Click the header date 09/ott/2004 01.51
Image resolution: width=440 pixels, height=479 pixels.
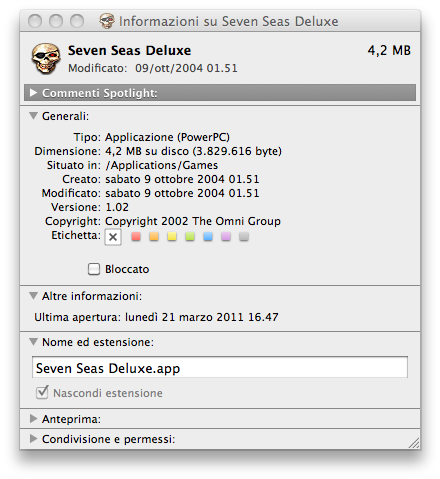click(186, 68)
